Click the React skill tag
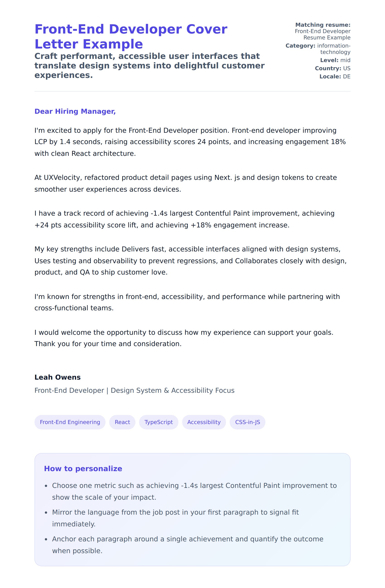The height and width of the screenshot is (588, 385). click(122, 422)
